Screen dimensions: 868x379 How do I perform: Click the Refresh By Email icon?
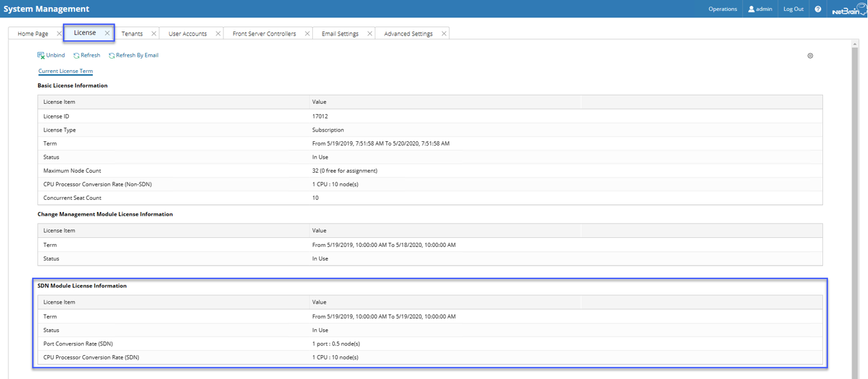coord(112,55)
